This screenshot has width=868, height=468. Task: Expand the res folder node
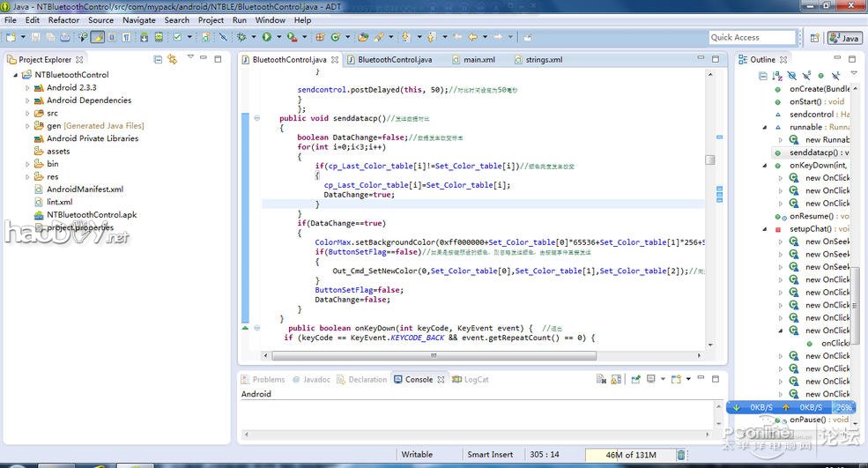(27, 176)
